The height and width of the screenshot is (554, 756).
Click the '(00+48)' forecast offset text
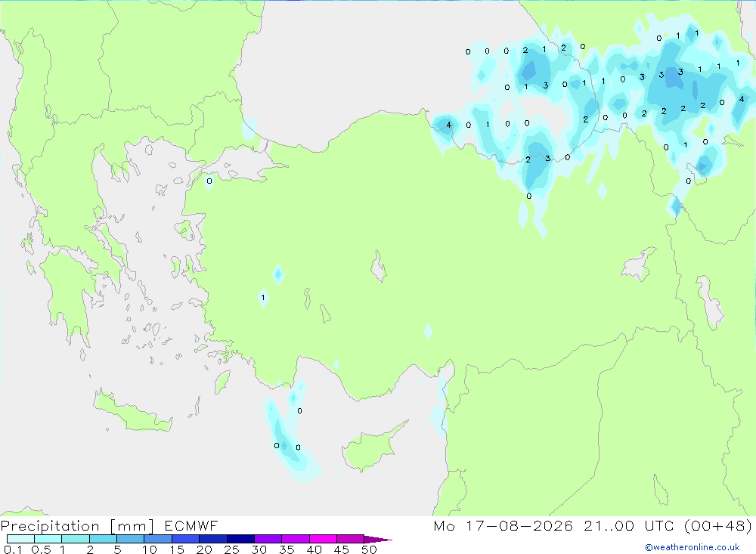tap(718, 525)
